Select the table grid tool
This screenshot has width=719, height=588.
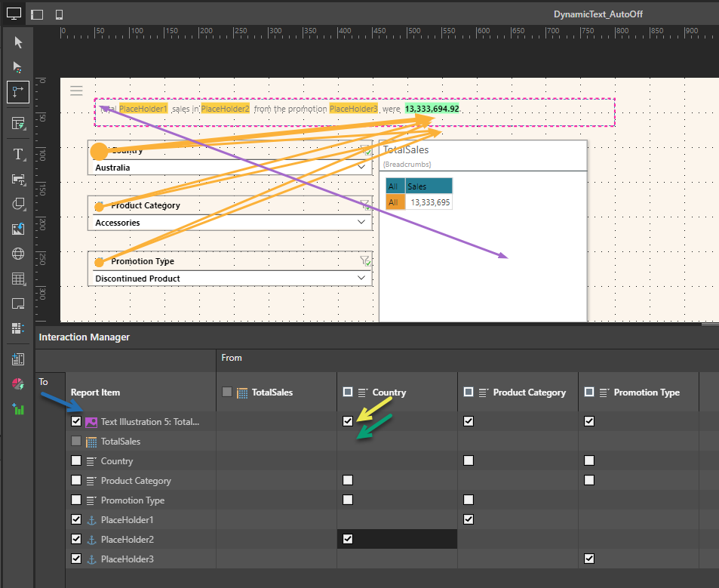click(18, 279)
